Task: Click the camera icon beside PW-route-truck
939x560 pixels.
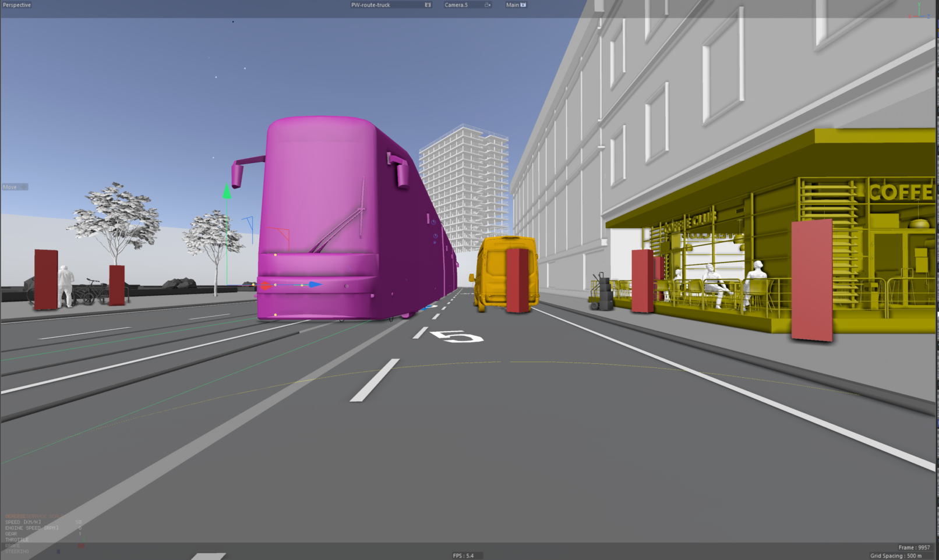Action: [428, 5]
